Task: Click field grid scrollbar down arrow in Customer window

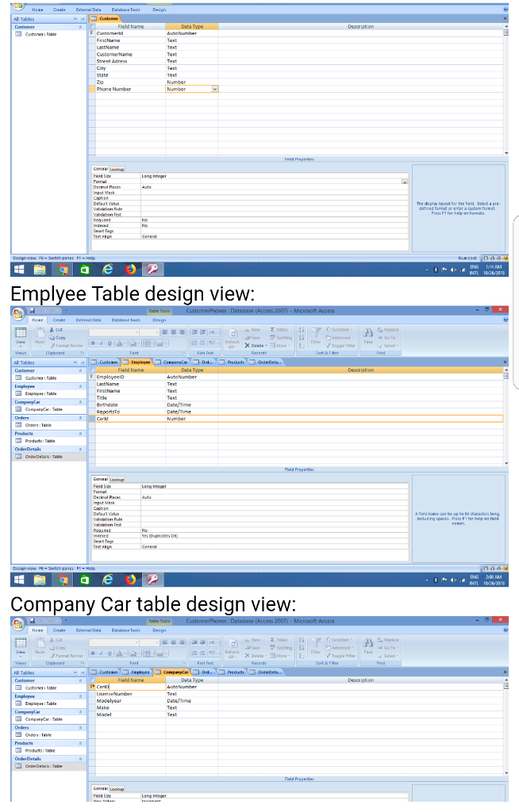Action: [x=506, y=153]
